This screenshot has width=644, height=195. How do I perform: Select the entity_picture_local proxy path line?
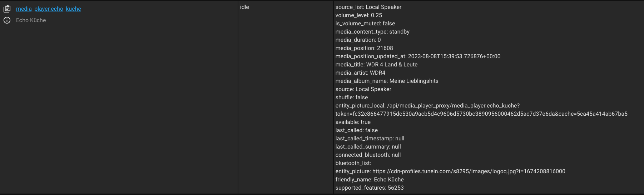pyautogui.click(x=427, y=106)
